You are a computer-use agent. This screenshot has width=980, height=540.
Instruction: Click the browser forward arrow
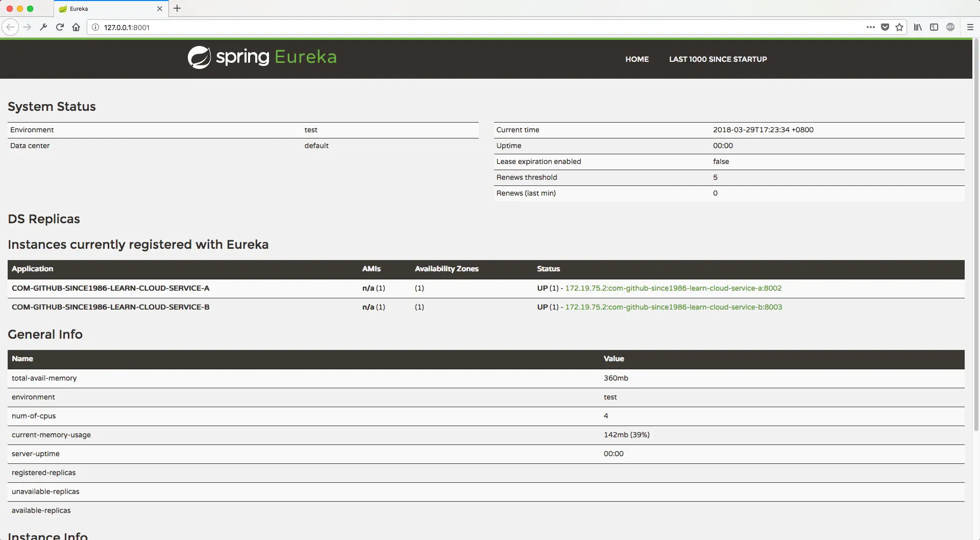click(x=27, y=27)
